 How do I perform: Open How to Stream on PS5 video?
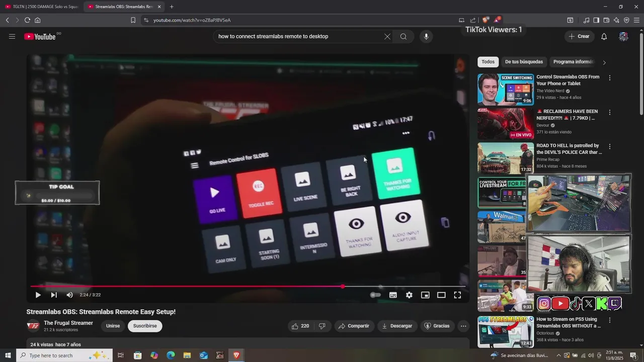(569, 322)
